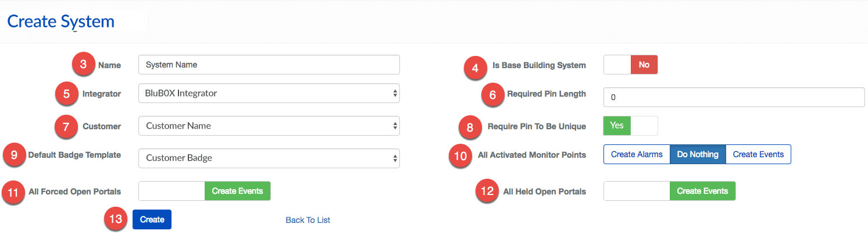
Task: Toggle the All Held Open Portals switch
Action: pyautogui.click(x=669, y=191)
